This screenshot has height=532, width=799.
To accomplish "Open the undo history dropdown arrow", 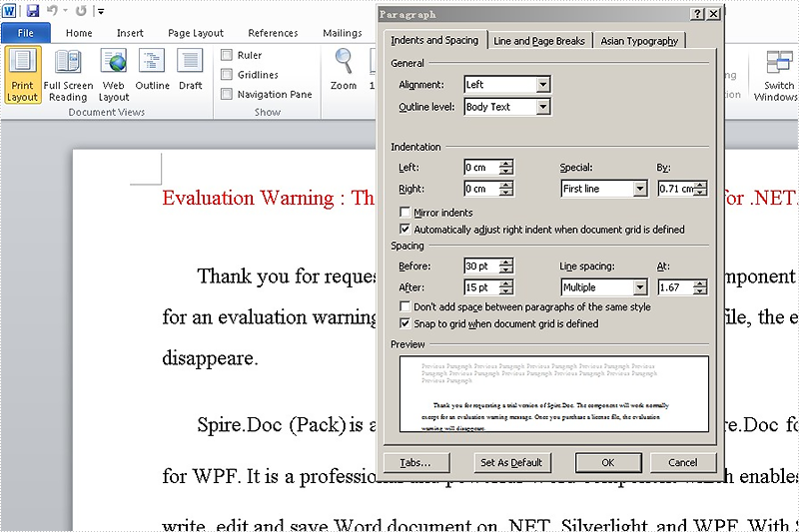I will point(65,11).
